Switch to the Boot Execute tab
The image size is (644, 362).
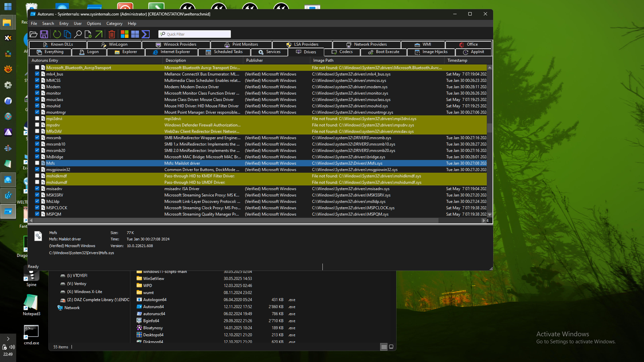(x=384, y=52)
